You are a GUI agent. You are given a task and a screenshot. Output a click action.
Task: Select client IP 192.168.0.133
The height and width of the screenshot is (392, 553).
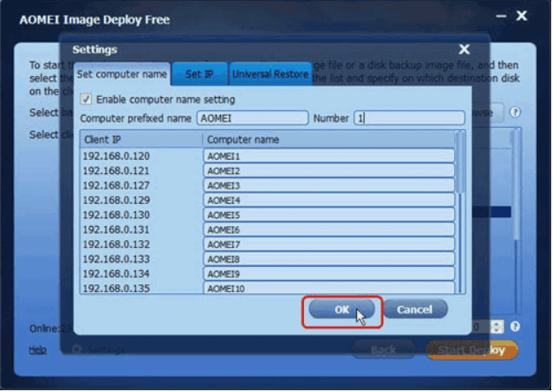[116, 259]
